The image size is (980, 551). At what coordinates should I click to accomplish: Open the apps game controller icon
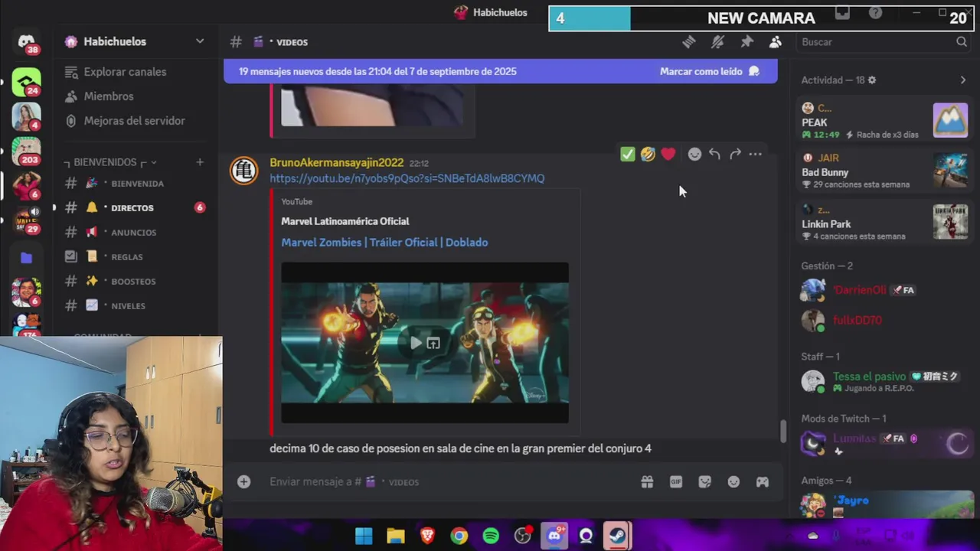pyautogui.click(x=763, y=481)
